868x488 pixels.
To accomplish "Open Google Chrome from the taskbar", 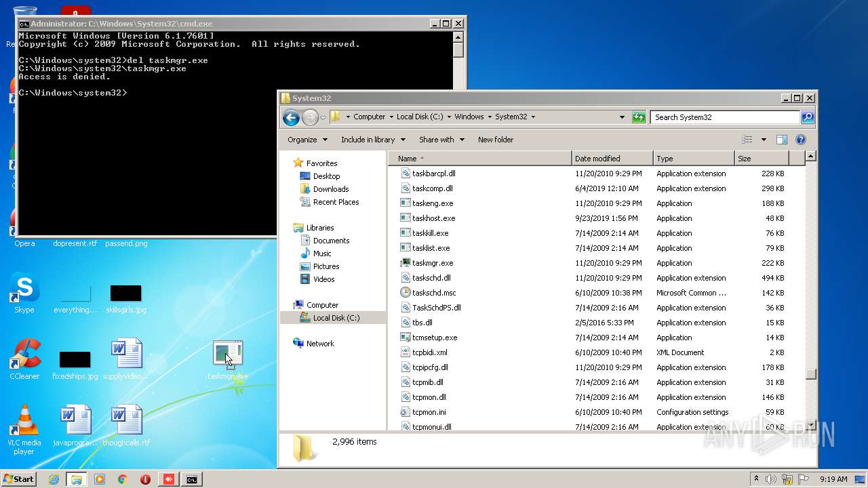I will click(122, 479).
